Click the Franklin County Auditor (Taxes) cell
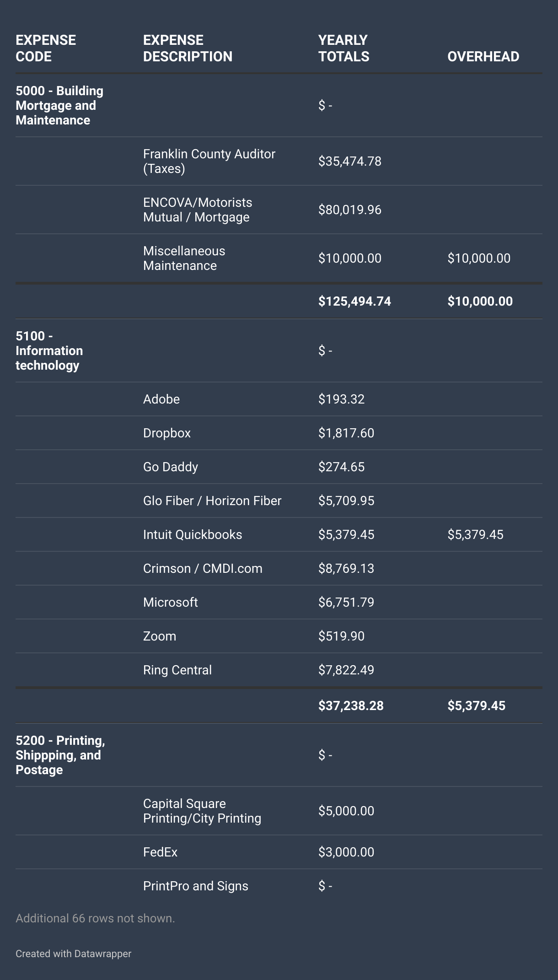 point(209,161)
